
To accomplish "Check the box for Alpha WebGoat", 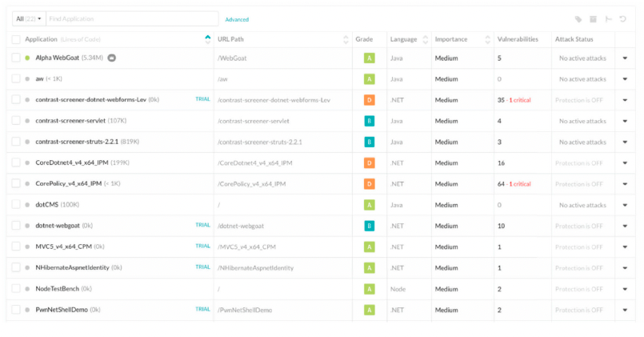I will pos(16,58).
